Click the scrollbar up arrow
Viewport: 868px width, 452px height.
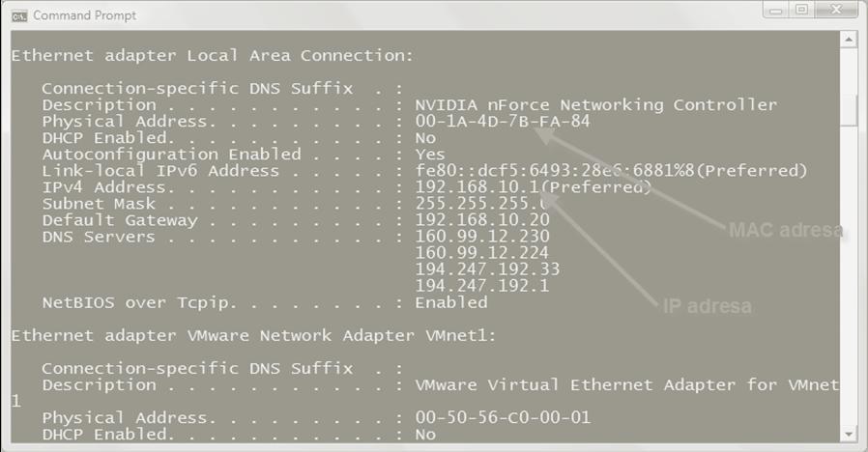click(x=849, y=40)
